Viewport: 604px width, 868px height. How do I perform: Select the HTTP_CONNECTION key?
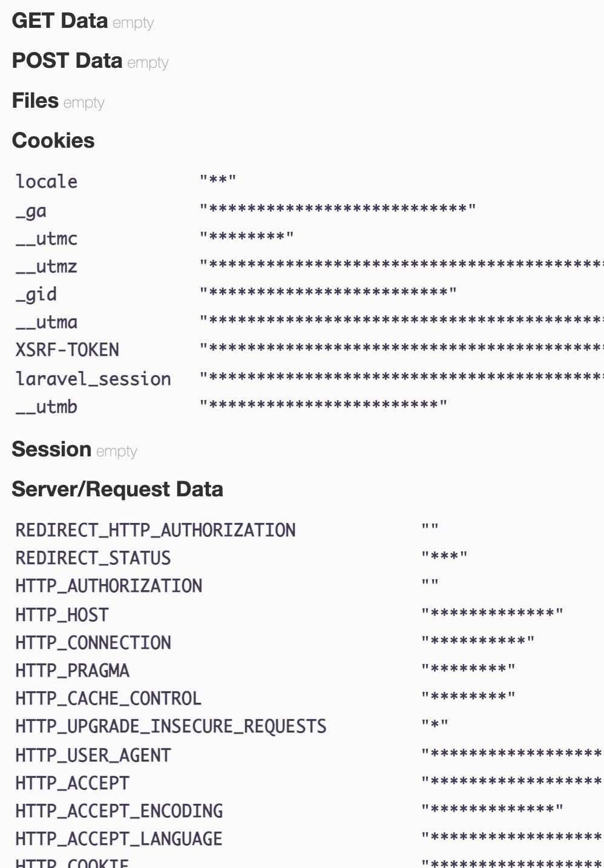point(93,643)
